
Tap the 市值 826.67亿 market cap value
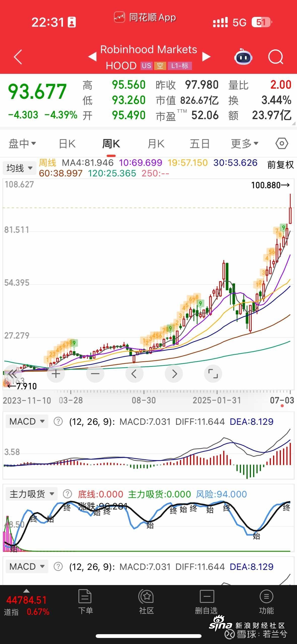(199, 100)
